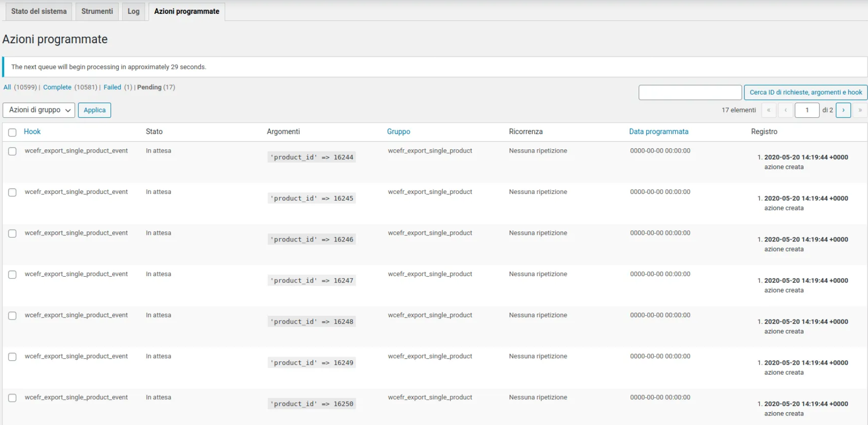Sort the list by Gruppo column
Screen dimensions: 868x425
(398, 132)
